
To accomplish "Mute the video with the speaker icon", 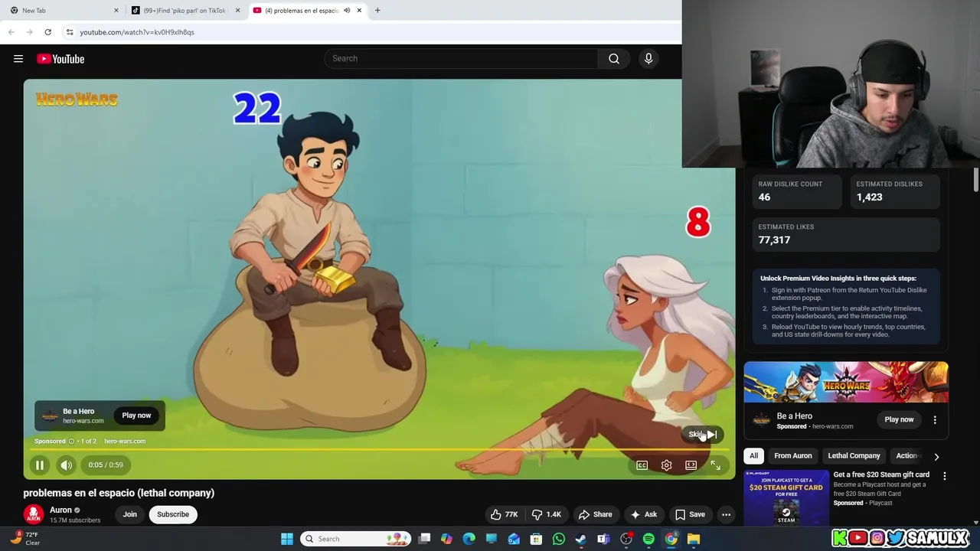I will 67,465.
